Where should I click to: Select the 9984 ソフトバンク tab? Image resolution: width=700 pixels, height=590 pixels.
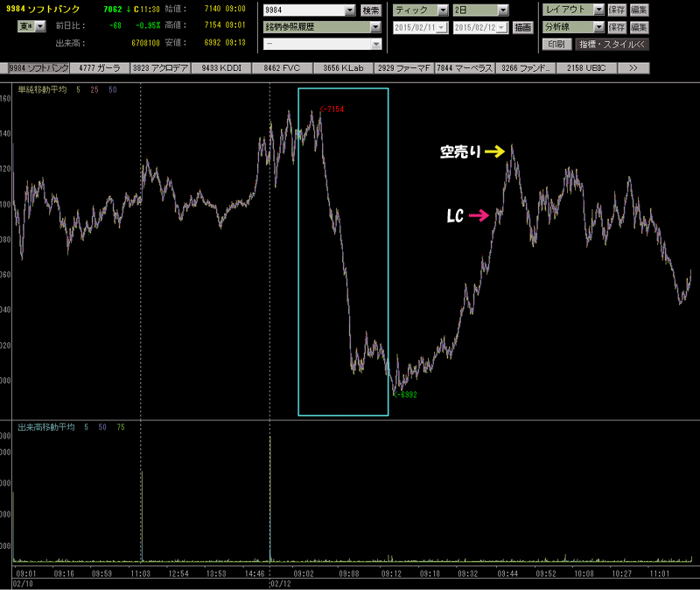[38, 68]
